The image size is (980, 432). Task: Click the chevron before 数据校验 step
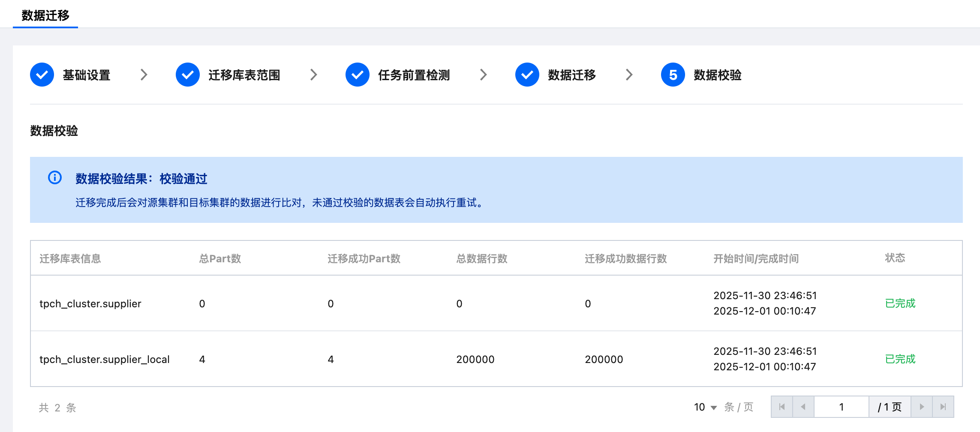coord(629,75)
